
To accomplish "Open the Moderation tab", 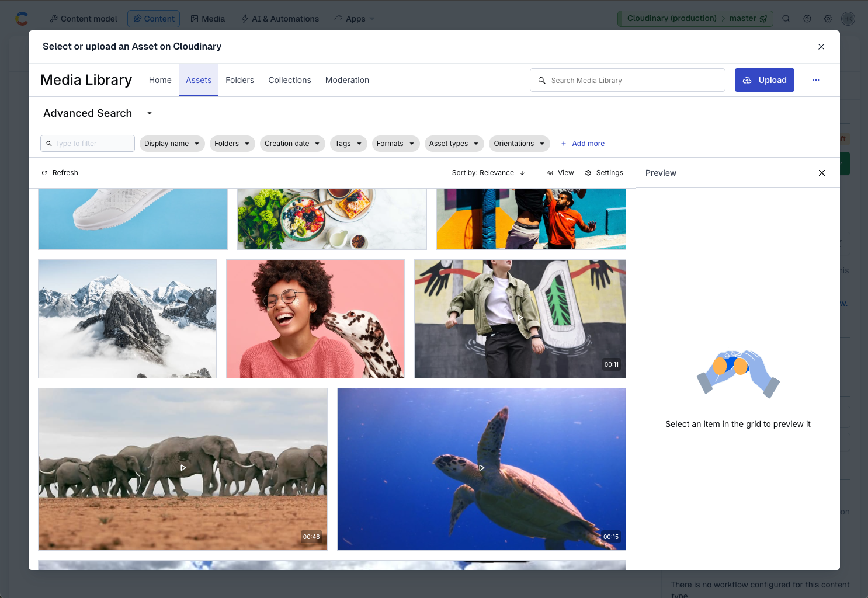I will [347, 80].
